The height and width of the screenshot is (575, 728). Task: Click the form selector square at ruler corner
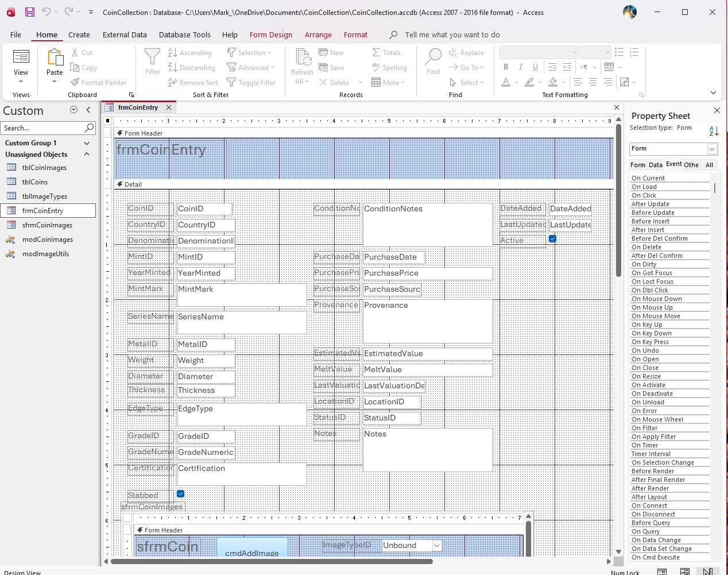click(107, 121)
